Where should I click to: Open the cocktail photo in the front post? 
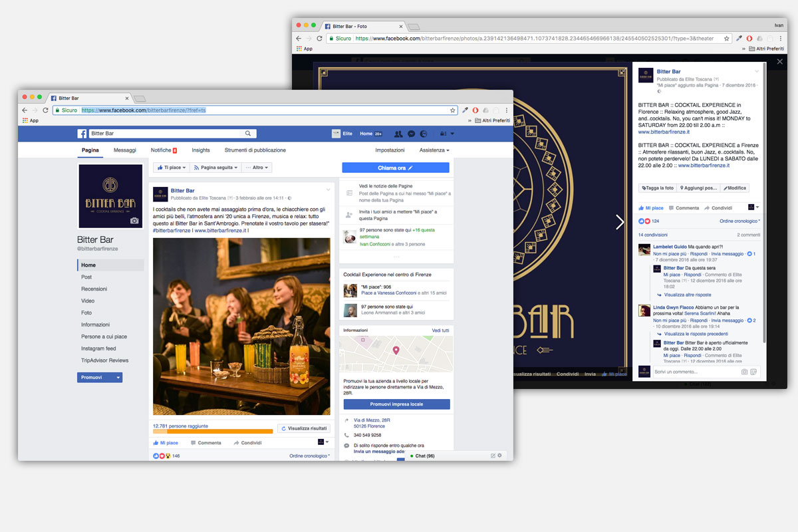[241, 327]
